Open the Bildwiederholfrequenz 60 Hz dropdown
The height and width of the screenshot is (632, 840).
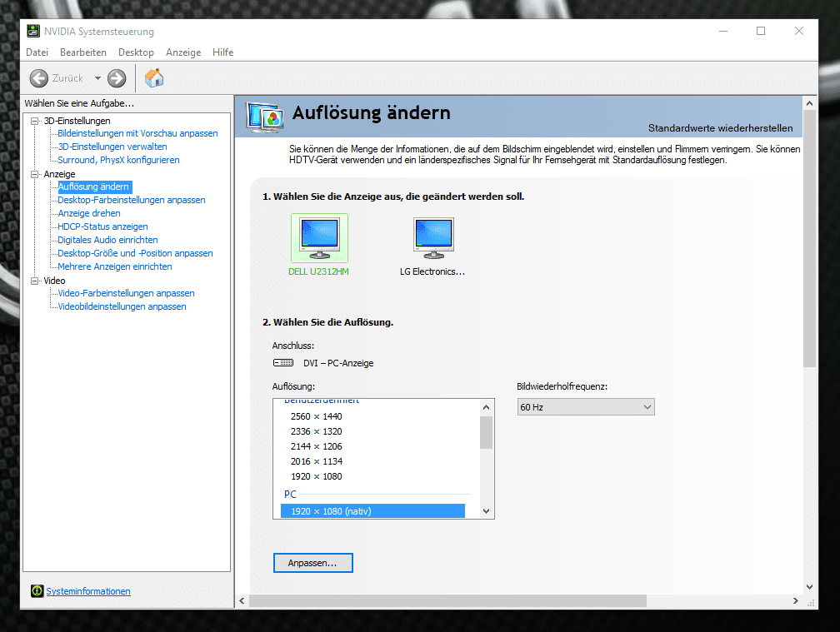(x=586, y=407)
